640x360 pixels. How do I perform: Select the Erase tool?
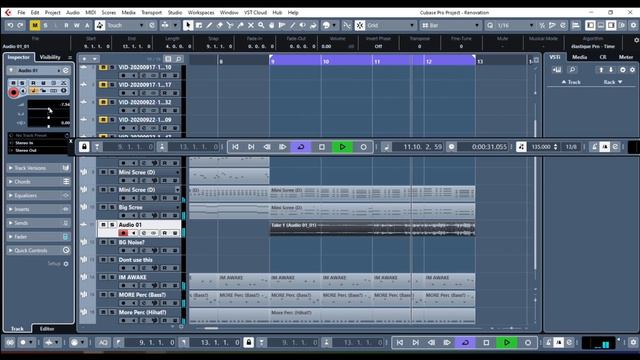pos(220,25)
